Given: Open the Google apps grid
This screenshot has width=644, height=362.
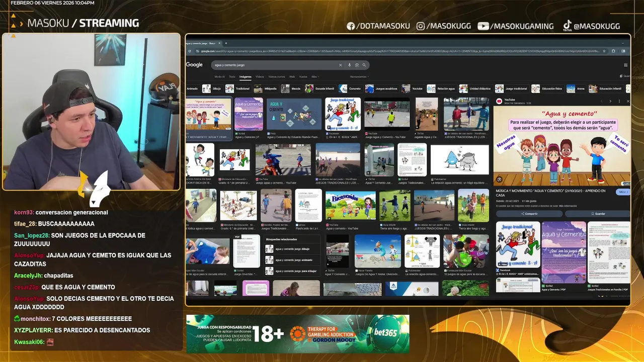Looking at the screenshot, I should [625, 65].
